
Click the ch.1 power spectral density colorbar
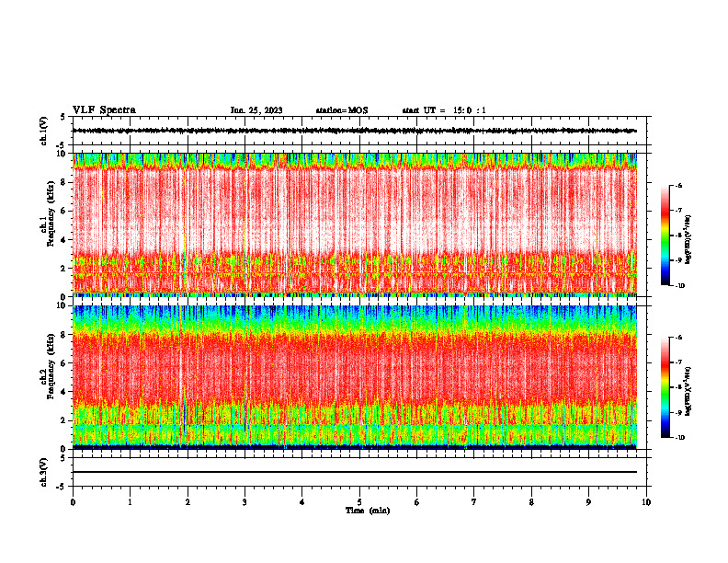tap(665, 236)
